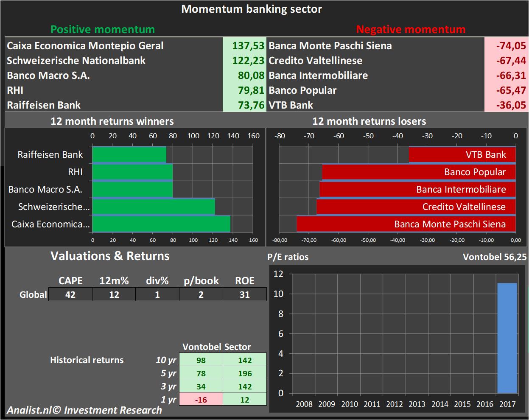Viewport: 529px width, 420px height.
Task: Select the 137,53 positive momentum value cell
Action: coord(244,46)
